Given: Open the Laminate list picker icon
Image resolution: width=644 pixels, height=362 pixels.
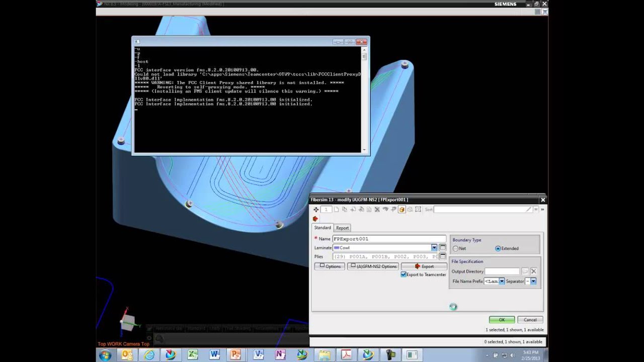Looking at the screenshot, I should (443, 247).
